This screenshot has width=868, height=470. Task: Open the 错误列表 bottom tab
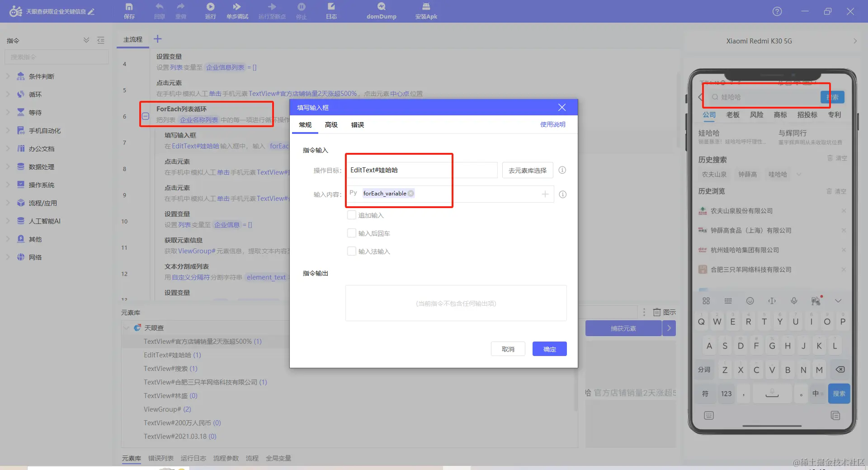click(x=161, y=458)
